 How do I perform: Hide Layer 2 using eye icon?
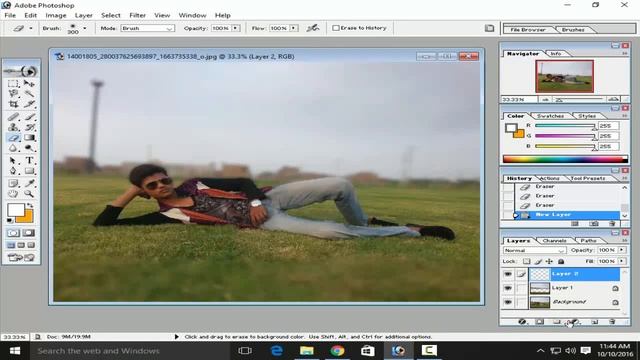[508, 274]
